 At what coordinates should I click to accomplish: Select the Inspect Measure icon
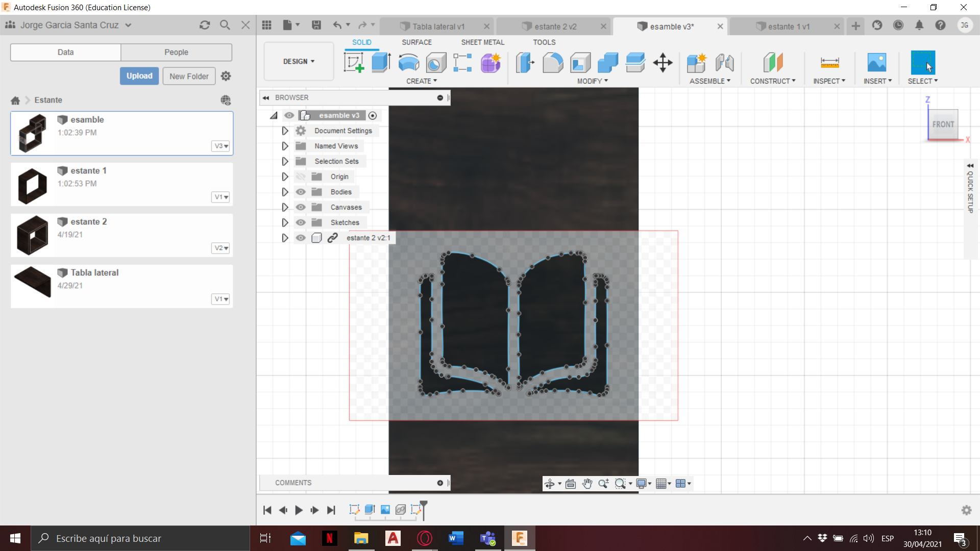[x=829, y=63]
